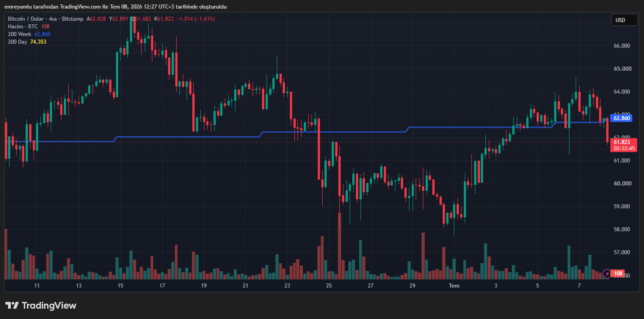The height and width of the screenshot is (319, 644).
Task: Select the 29 date marker on time axis
Action: pyautogui.click(x=412, y=286)
